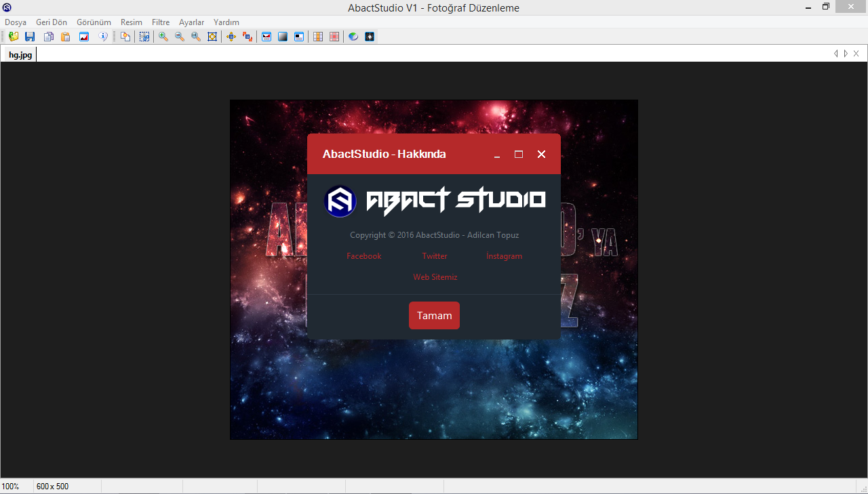The width and height of the screenshot is (868, 494).
Task: Click the red grid toolbar icon
Action: tap(334, 37)
